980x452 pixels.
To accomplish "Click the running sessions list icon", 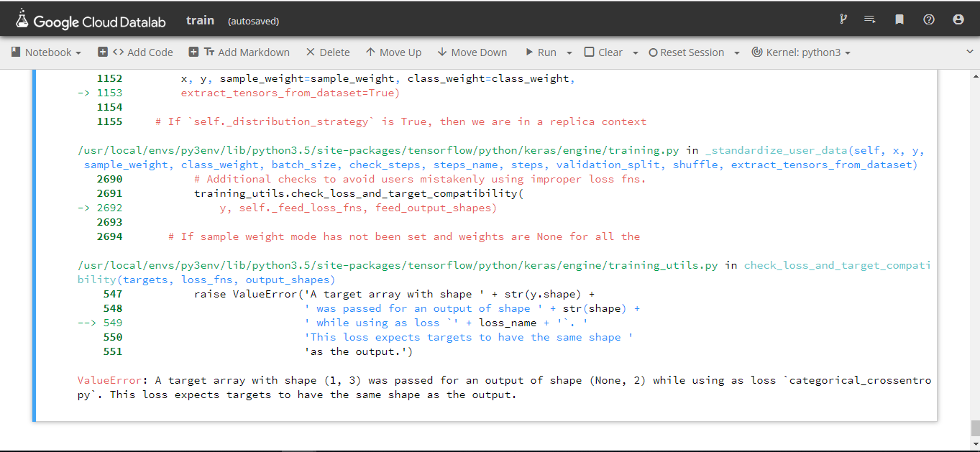I will coord(870,19).
